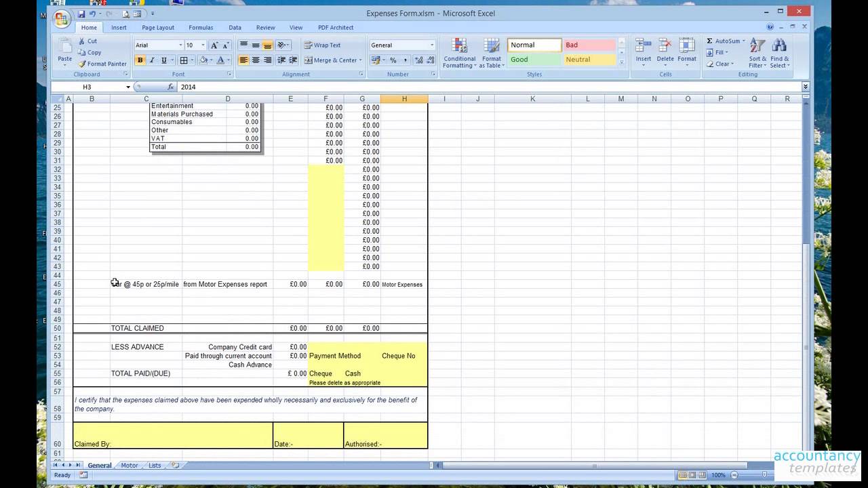This screenshot has height=488, width=868.
Task: Click the Increase Font Size icon
Action: coord(214,45)
